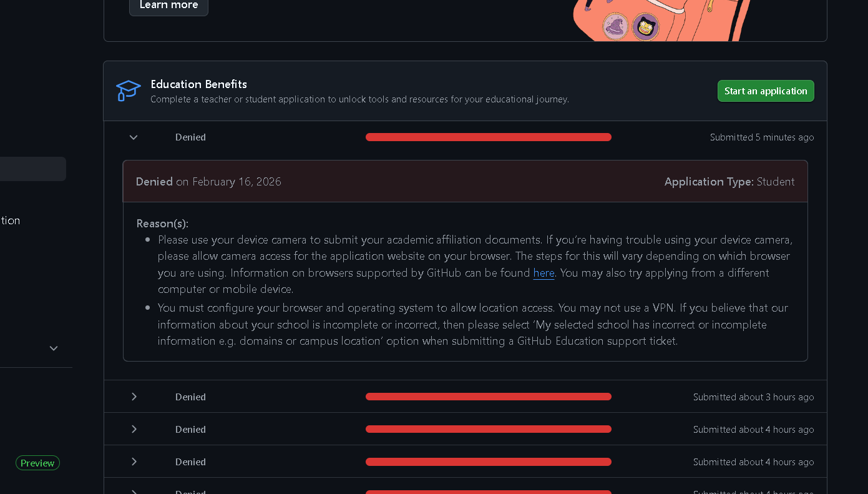Click the "Application Type: Student" label
868x494 pixels.
click(729, 182)
